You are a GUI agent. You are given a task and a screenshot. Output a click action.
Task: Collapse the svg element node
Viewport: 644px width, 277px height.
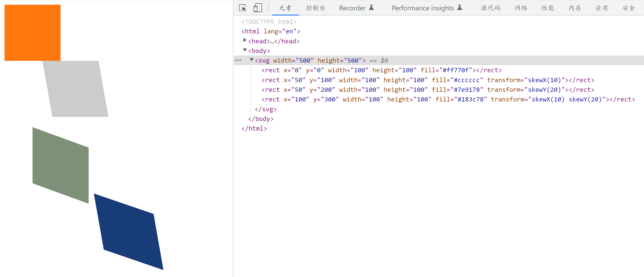pyautogui.click(x=252, y=60)
